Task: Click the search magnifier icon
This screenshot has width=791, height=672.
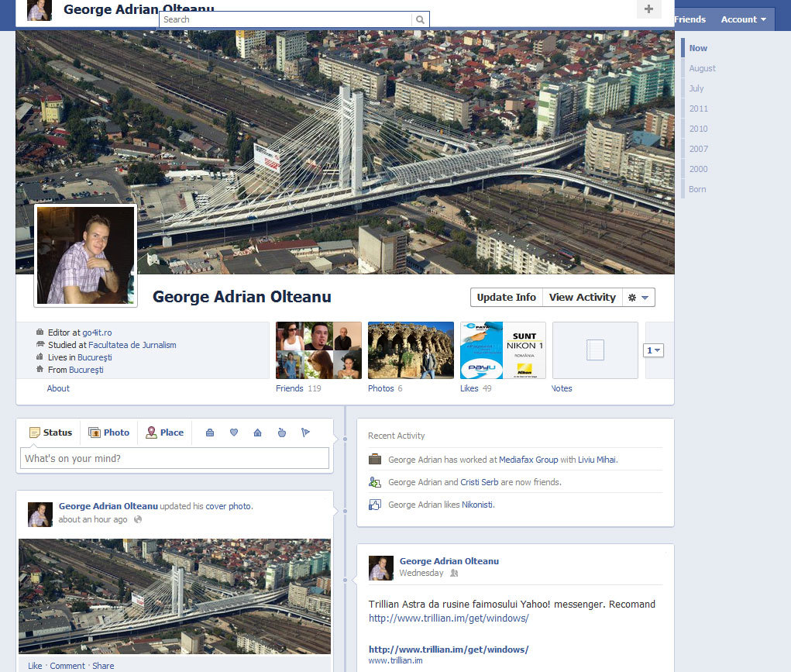Action: tap(420, 19)
